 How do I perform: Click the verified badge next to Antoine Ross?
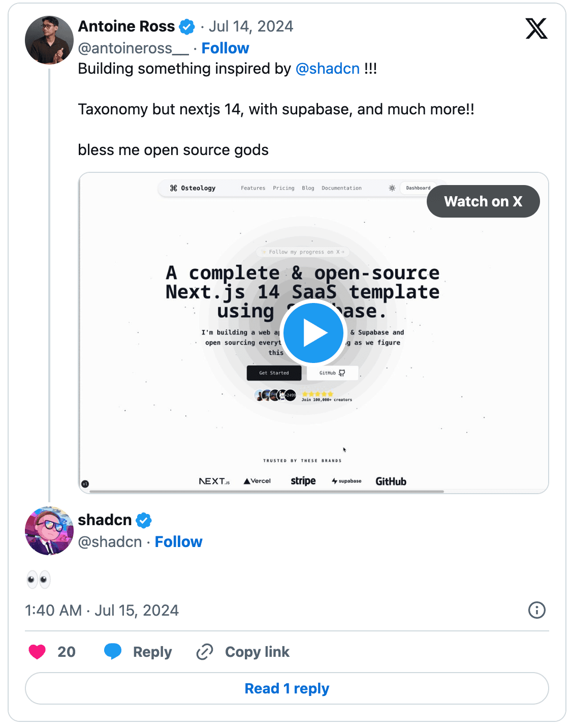[x=186, y=26]
